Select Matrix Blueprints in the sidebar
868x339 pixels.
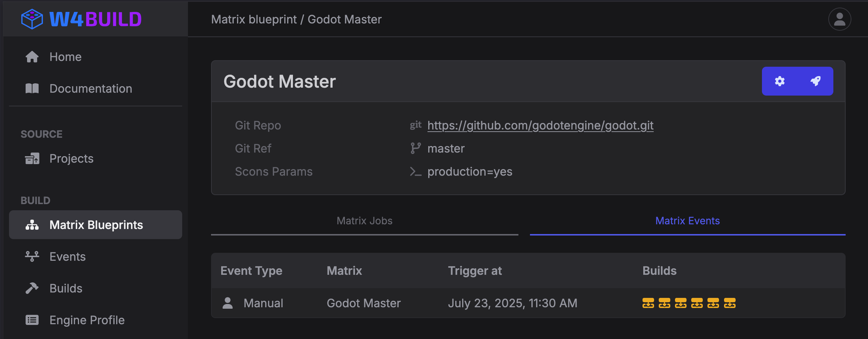pyautogui.click(x=96, y=225)
